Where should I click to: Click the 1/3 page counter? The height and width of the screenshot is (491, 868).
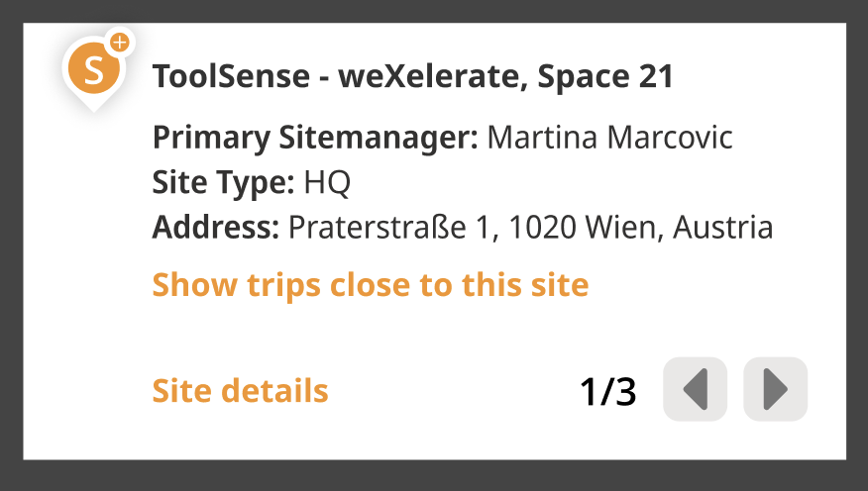click(607, 391)
